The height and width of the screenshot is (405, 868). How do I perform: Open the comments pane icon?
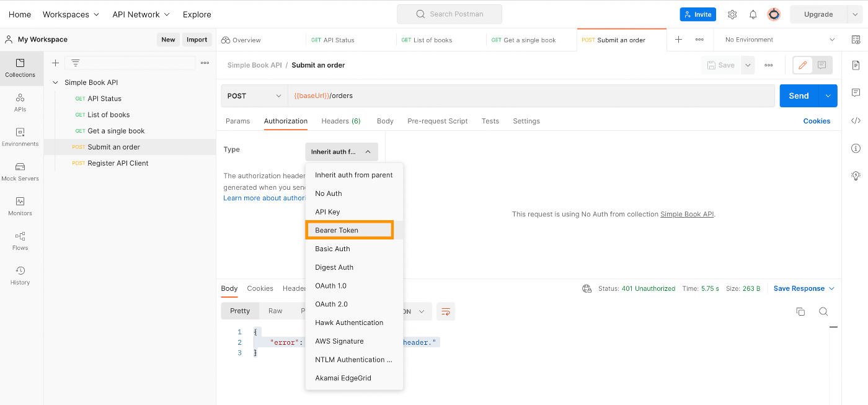[x=856, y=93]
